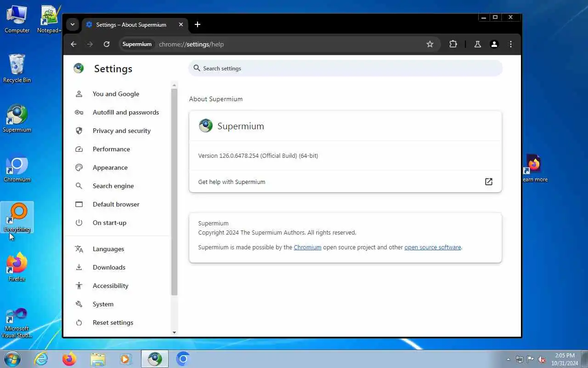588x368 pixels.
Task: Click the Supermium logo beside Settings title
Action: (x=79, y=69)
